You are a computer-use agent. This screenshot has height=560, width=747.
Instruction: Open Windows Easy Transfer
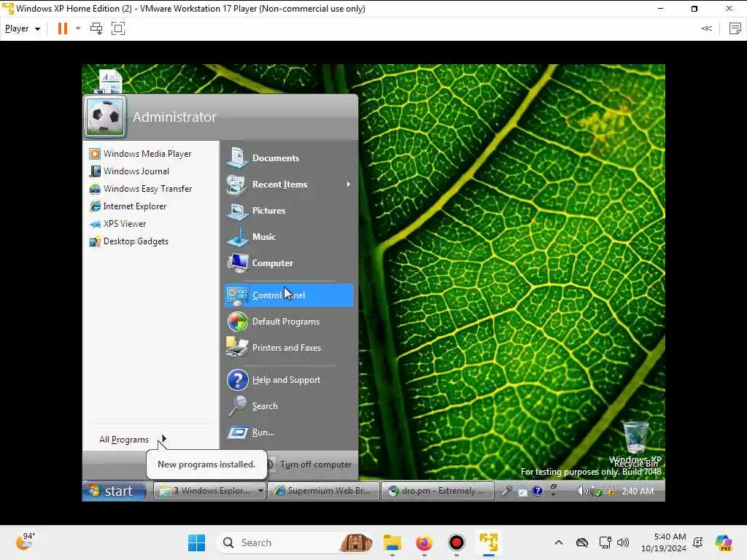tap(141, 189)
